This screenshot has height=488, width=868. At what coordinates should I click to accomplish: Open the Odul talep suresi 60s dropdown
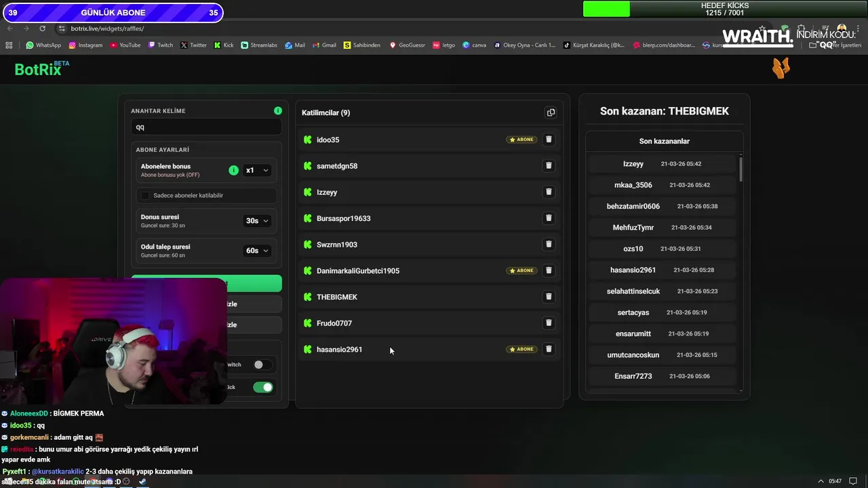tap(257, 251)
